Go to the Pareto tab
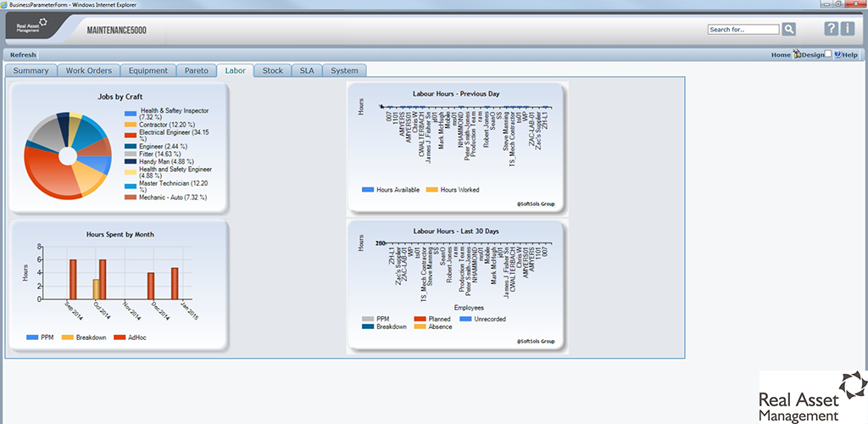 (196, 70)
